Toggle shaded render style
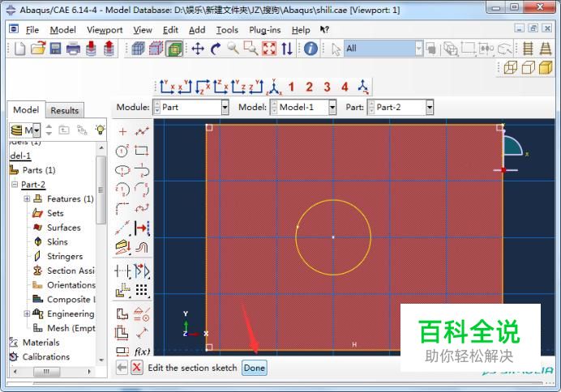This screenshot has height=392, width=561. coord(546,67)
